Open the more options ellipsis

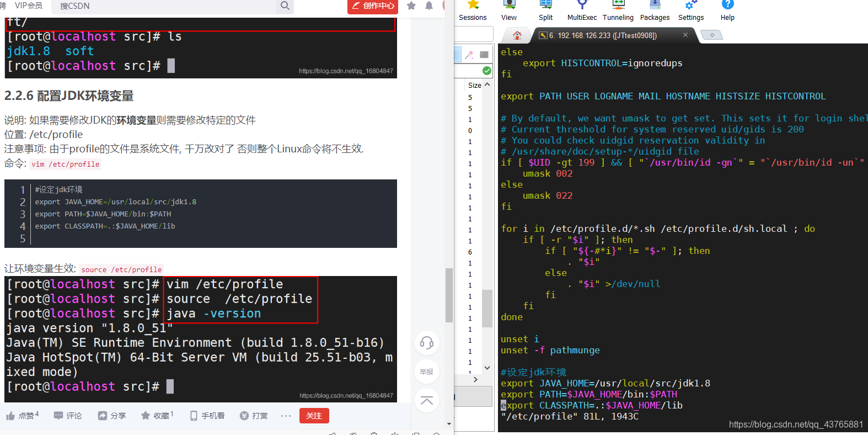tap(286, 416)
